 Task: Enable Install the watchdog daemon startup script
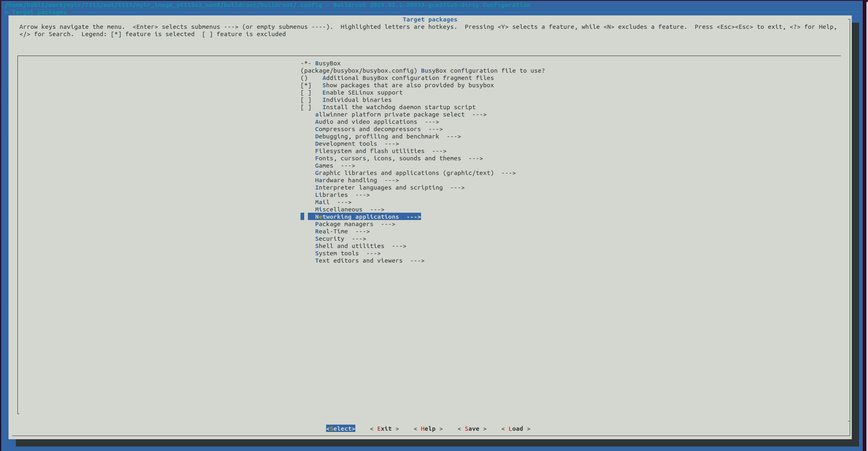(x=398, y=107)
